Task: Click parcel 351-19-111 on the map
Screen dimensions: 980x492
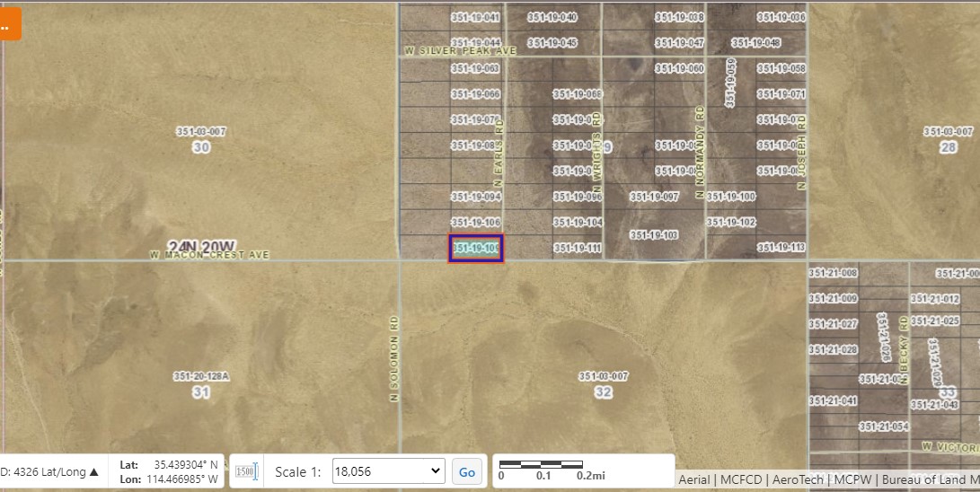Action: click(578, 248)
